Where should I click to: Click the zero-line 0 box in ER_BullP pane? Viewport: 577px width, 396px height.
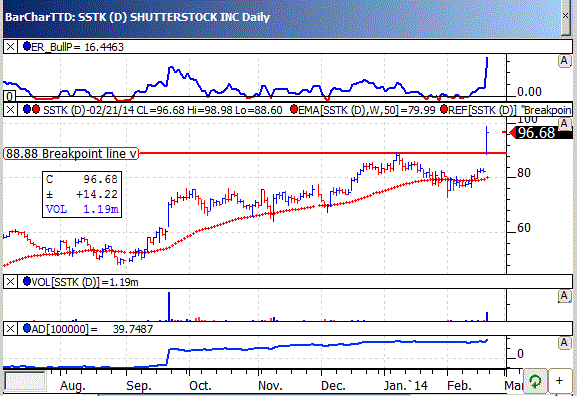(x=10, y=96)
